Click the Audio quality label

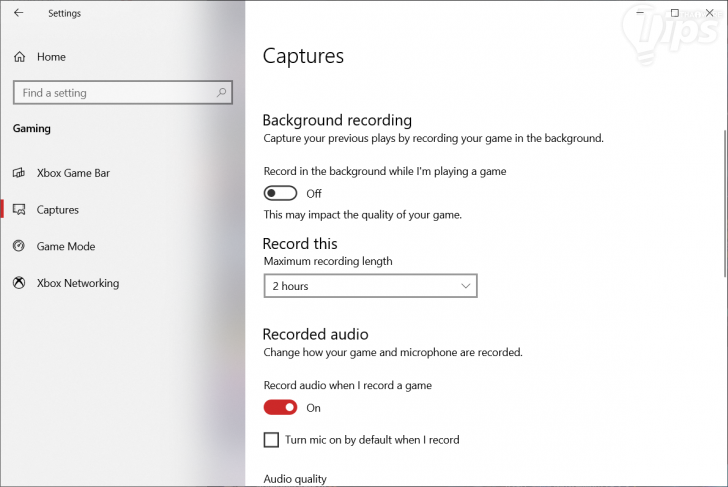point(295,479)
